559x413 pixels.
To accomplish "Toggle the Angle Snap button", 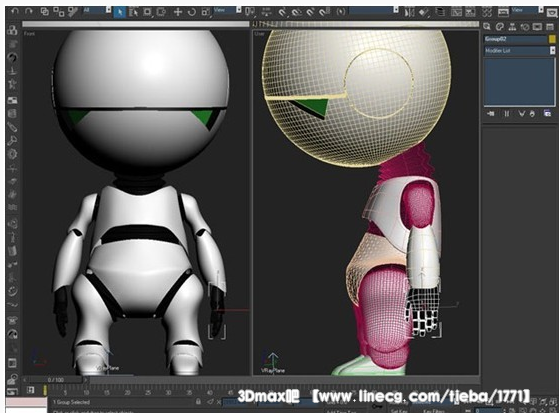I will click(297, 12).
